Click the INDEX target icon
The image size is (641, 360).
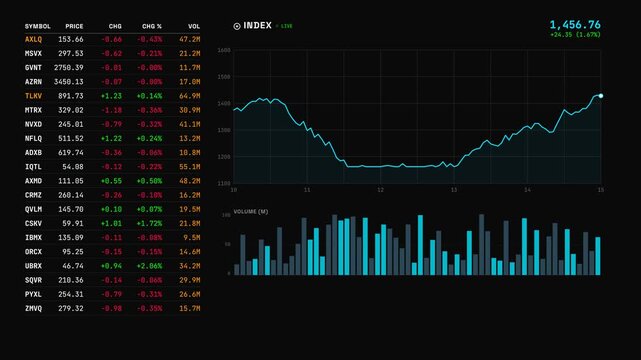click(237, 26)
